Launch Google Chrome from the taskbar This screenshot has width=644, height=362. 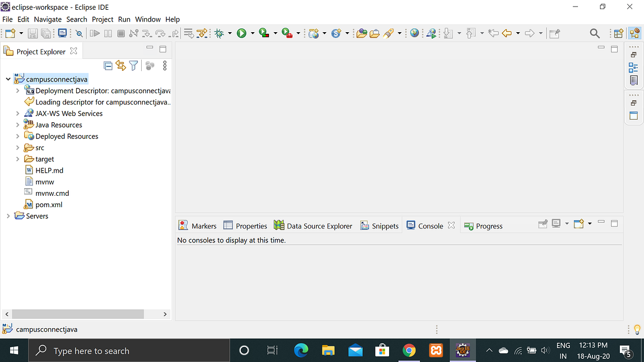click(x=409, y=350)
